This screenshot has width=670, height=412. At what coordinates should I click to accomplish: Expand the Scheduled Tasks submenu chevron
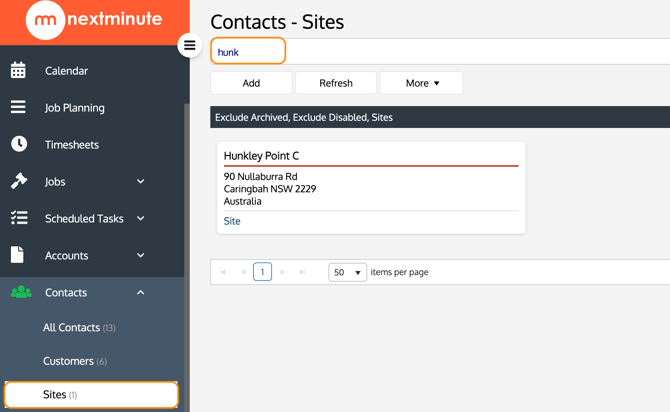(x=141, y=219)
